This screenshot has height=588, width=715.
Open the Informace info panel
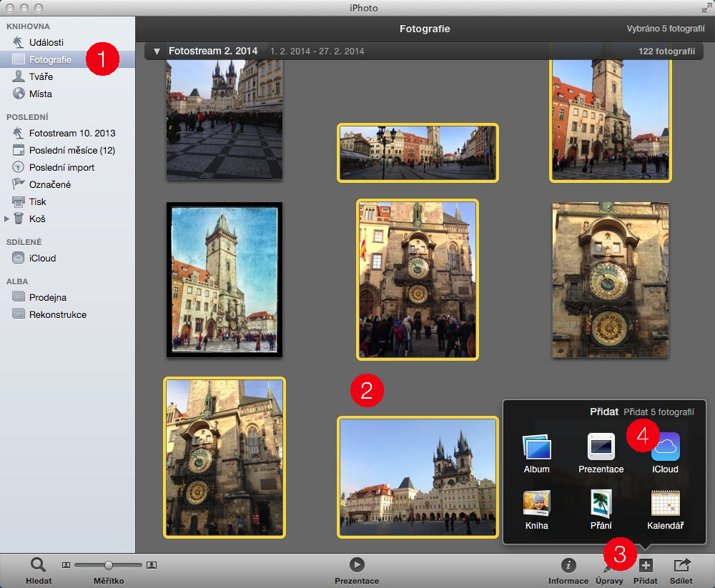point(568,566)
